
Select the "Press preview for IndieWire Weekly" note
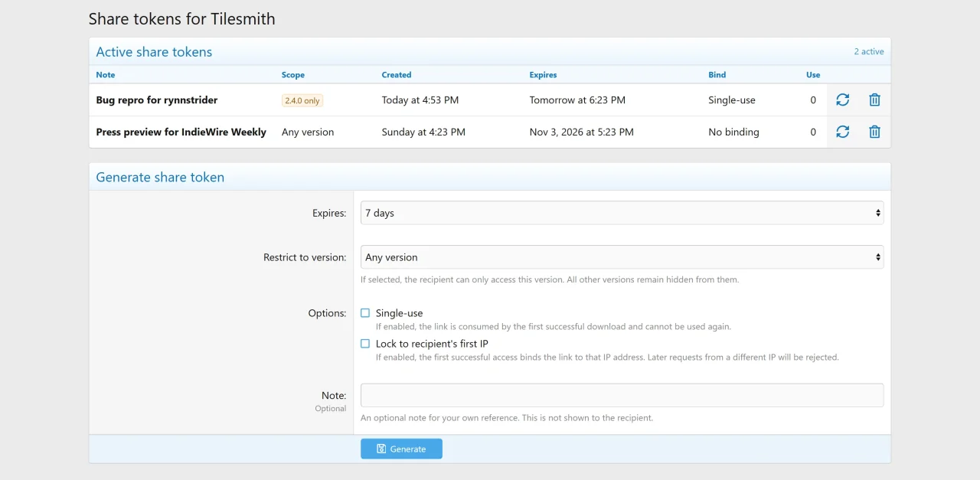(x=181, y=132)
